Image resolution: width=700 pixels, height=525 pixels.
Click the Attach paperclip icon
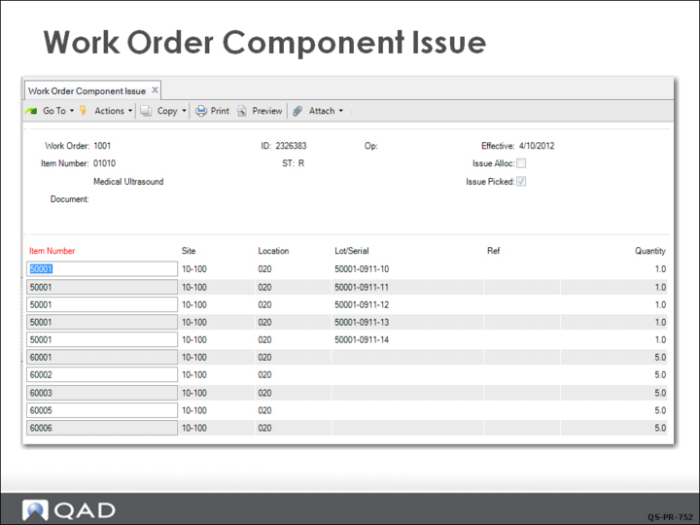[x=297, y=111]
